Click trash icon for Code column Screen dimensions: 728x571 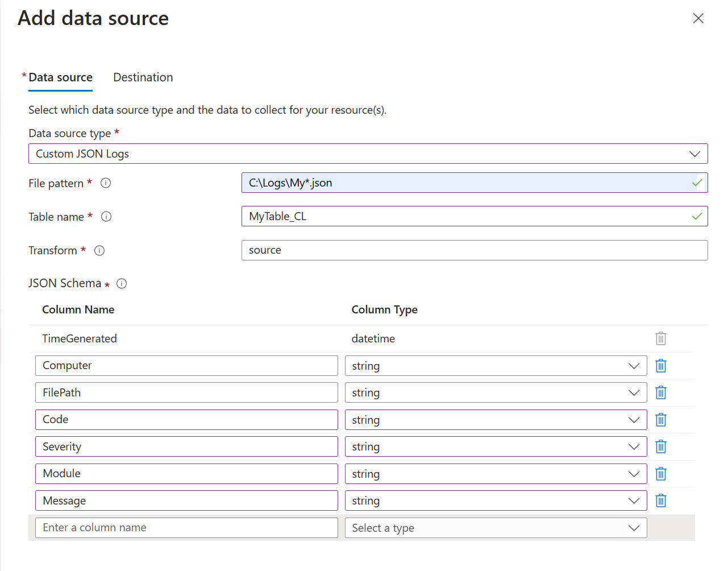coord(660,420)
